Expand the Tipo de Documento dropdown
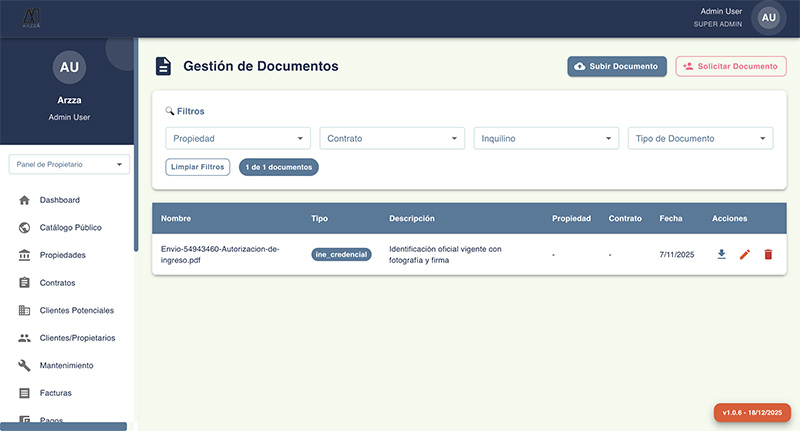 click(700, 139)
